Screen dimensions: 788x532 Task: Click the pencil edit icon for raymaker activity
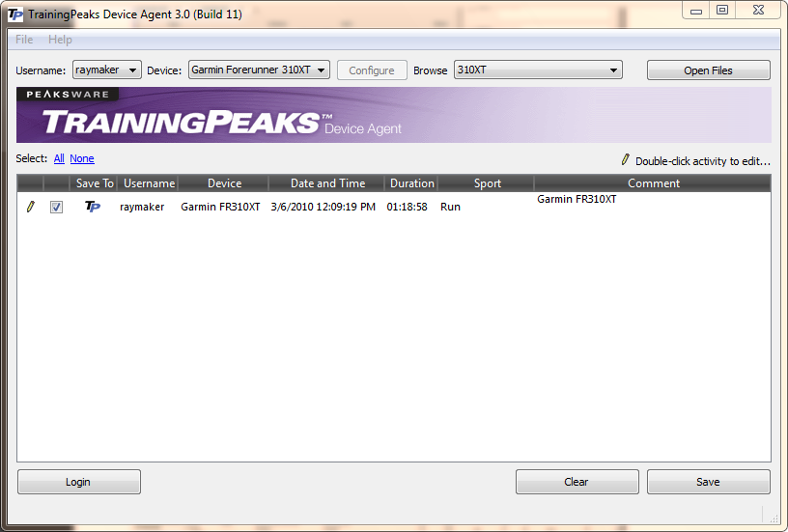pos(31,207)
